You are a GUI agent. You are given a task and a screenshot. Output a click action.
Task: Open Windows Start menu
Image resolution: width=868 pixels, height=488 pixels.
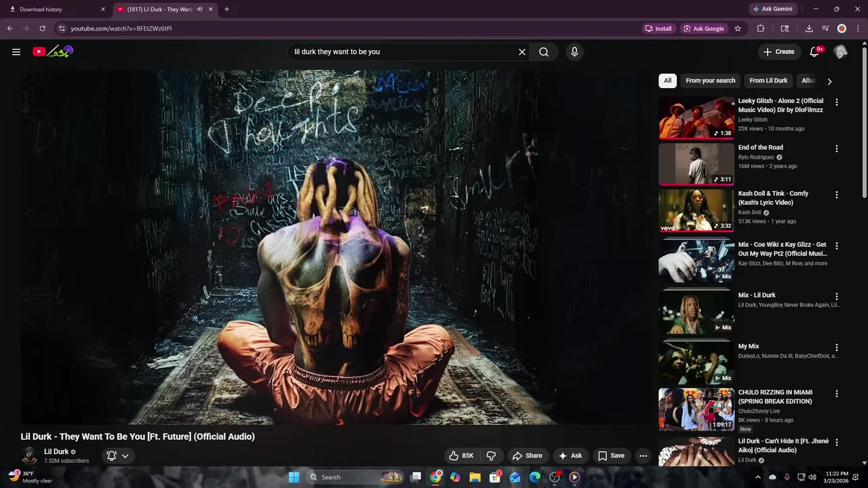294,477
